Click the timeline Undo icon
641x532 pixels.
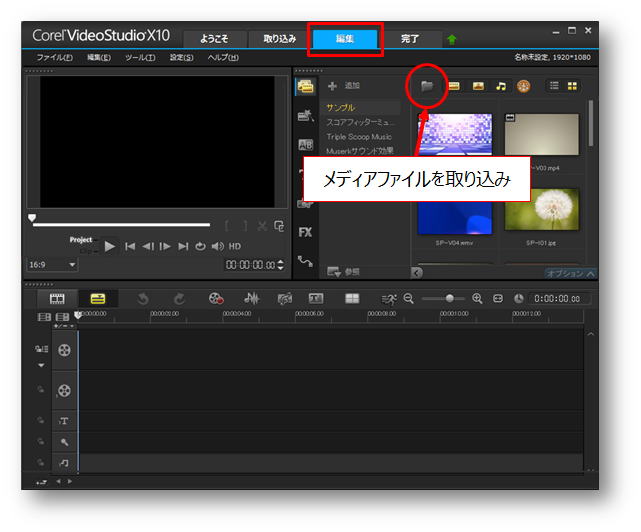pyautogui.click(x=143, y=299)
